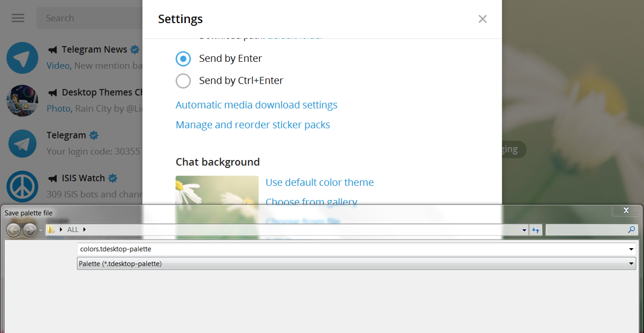
Task: Open the Desktop Themes channel avatar
Action: click(x=23, y=100)
